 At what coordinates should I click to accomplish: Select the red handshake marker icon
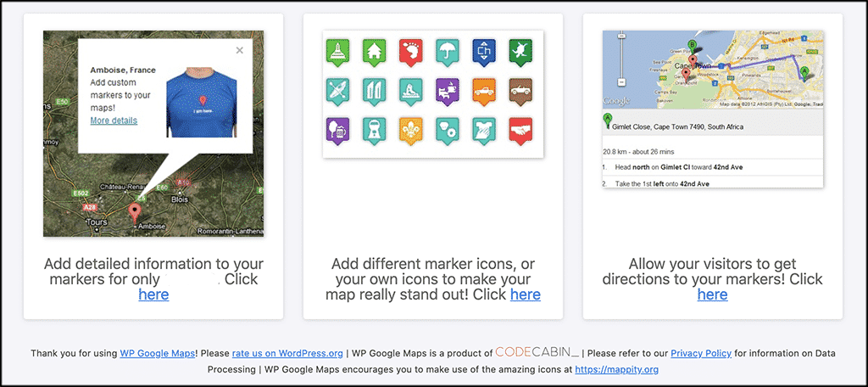(520, 132)
